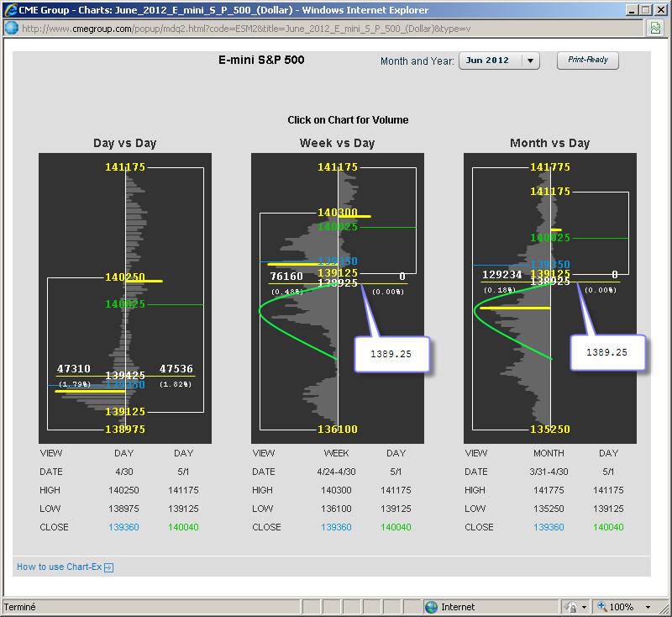Click the Week vs Day chart
This screenshot has height=617, width=672.
point(338,298)
